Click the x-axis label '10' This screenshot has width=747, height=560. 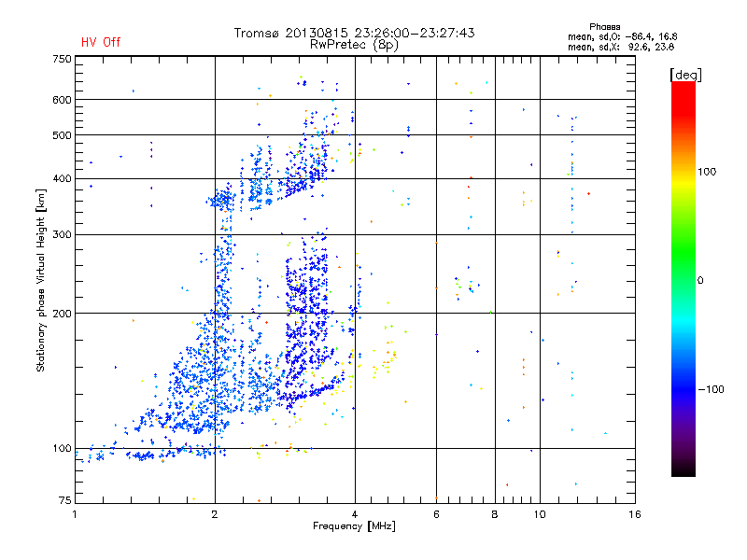(540, 514)
